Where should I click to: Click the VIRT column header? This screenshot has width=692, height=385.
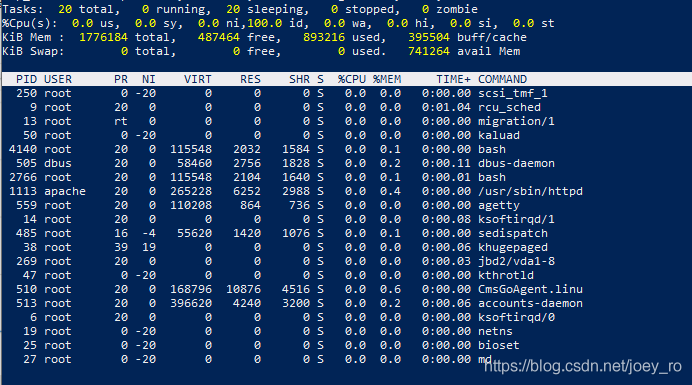tap(198, 79)
